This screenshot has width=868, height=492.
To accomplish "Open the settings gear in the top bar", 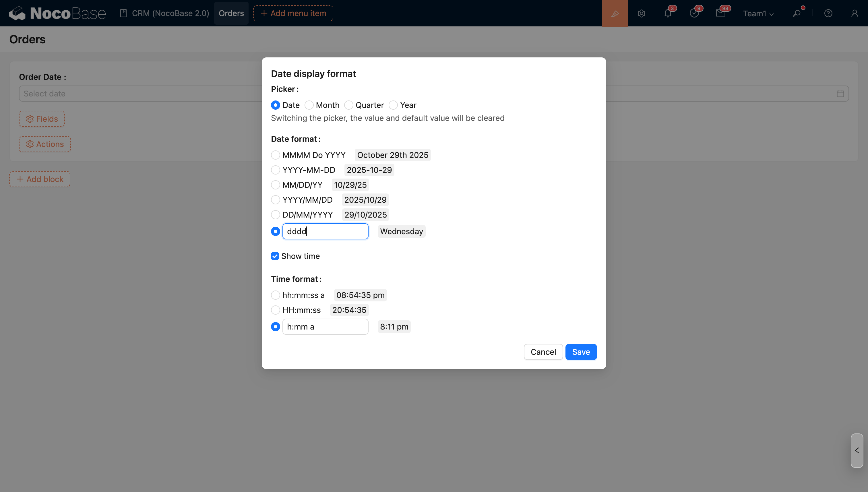I will pyautogui.click(x=641, y=13).
